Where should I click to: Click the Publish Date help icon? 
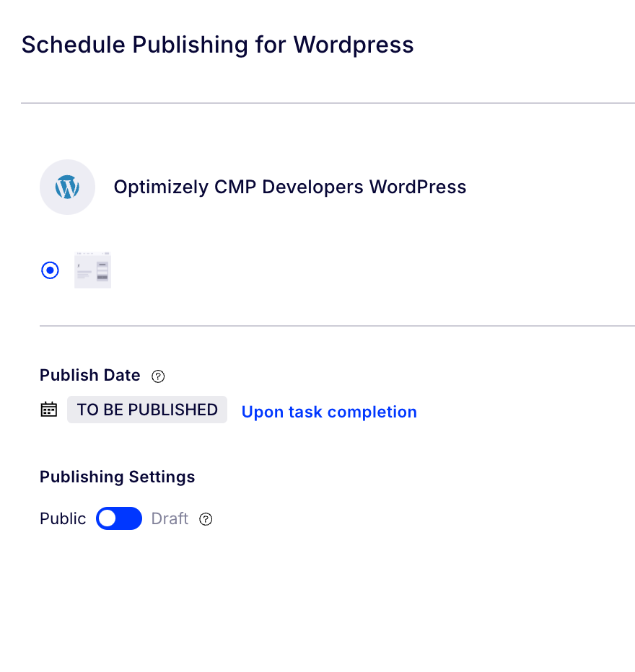click(158, 376)
